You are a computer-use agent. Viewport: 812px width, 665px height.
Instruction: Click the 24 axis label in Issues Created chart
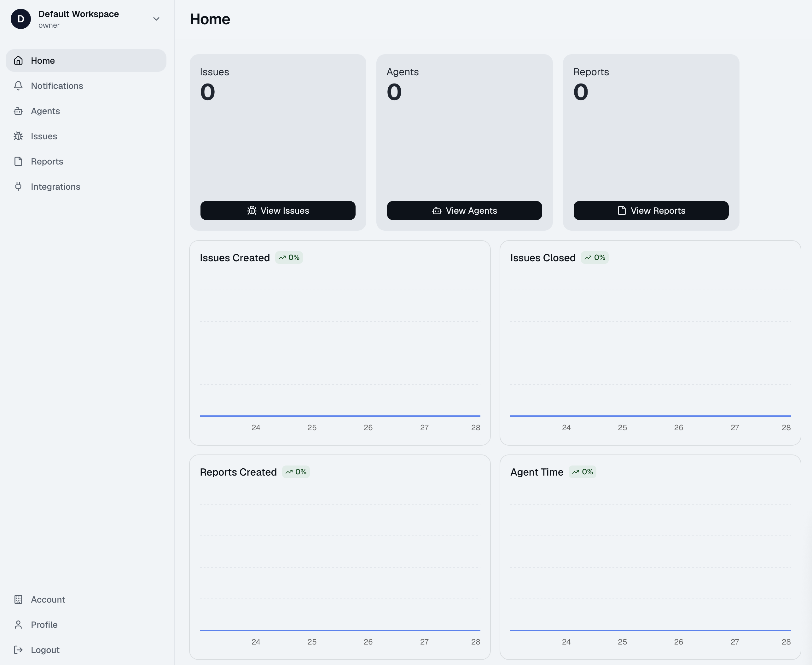(256, 427)
